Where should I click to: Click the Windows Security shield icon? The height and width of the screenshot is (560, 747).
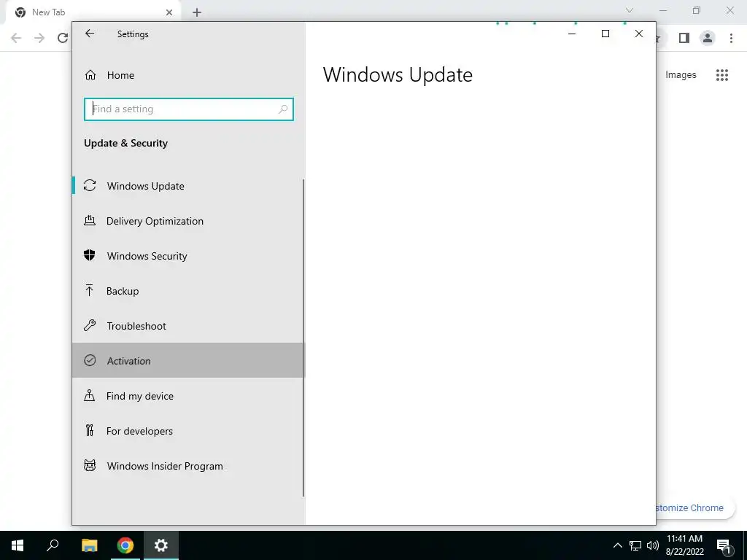click(90, 255)
